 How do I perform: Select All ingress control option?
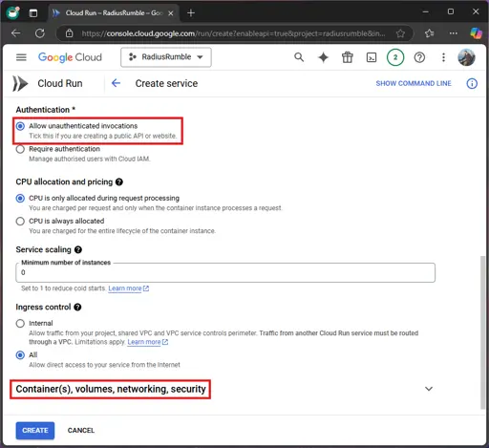(x=20, y=355)
